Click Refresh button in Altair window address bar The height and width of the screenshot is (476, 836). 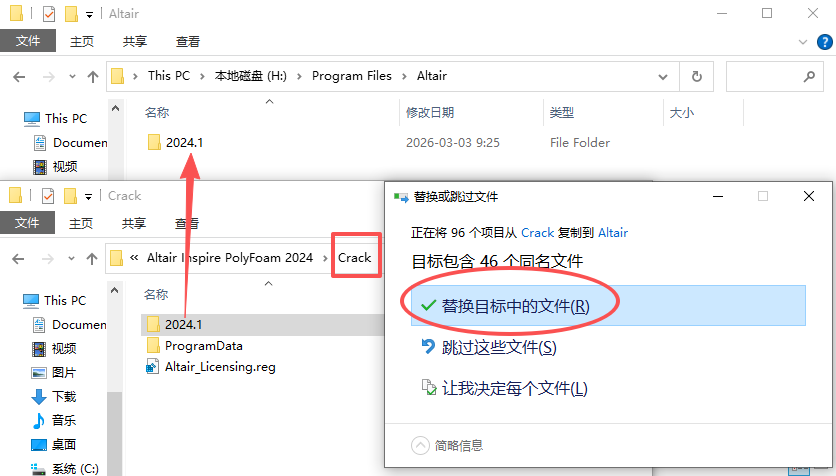coord(696,76)
